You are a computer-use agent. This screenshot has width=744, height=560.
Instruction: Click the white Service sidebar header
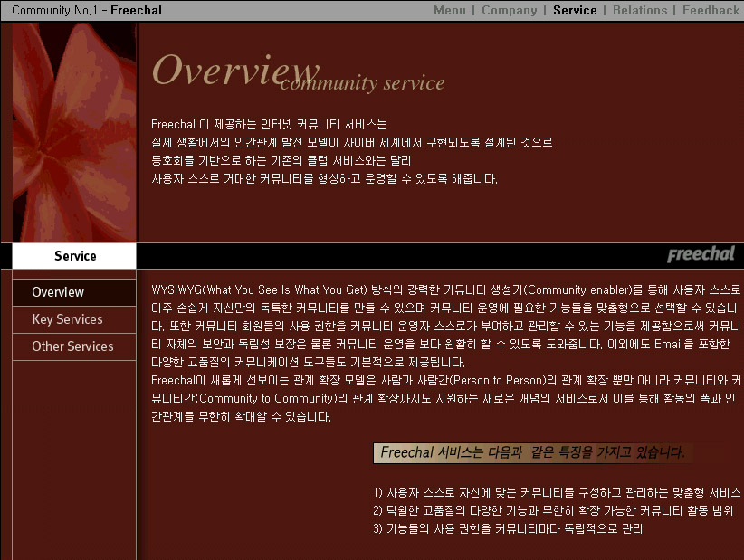click(x=74, y=256)
